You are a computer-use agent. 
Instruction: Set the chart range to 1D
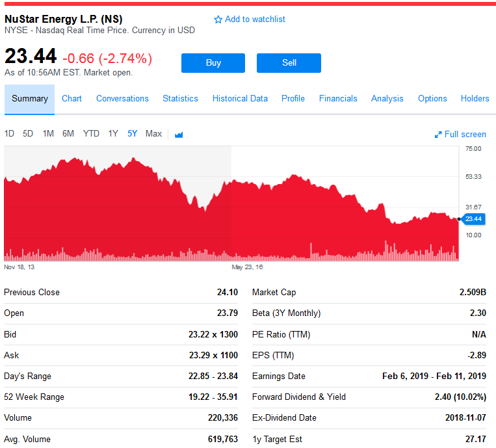pos(9,134)
